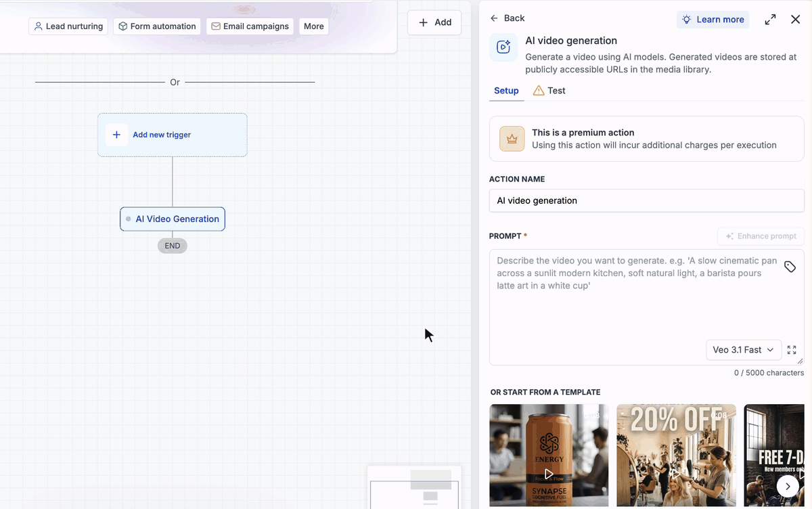Click into the Prompt text area
This screenshot has width=812, height=509.
point(646,307)
